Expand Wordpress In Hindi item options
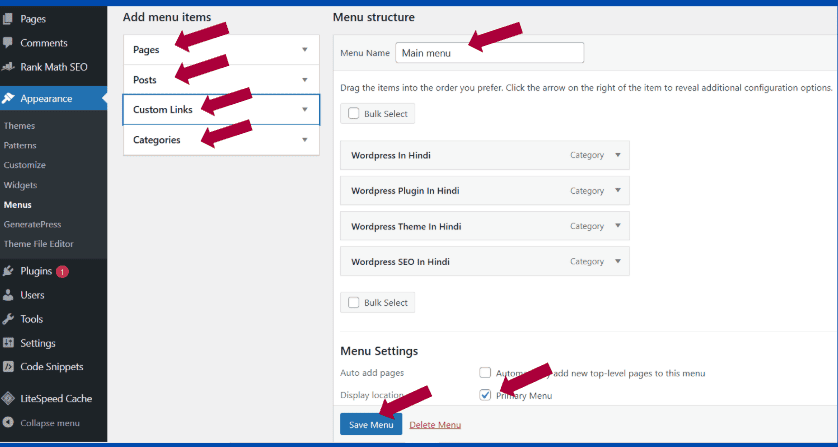Image resolution: width=838 pixels, height=447 pixels. click(618, 155)
